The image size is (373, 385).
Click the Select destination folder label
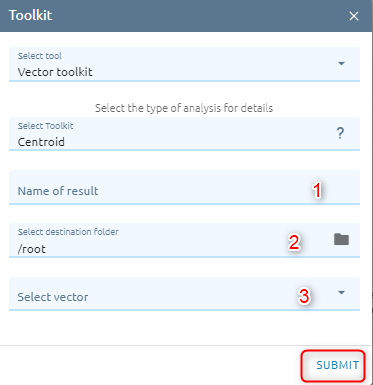point(68,232)
